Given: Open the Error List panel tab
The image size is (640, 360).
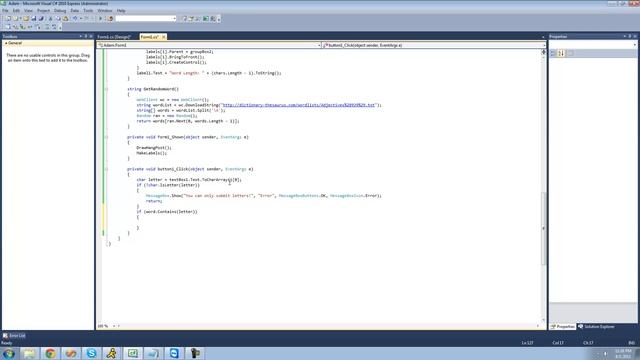Looking at the screenshot, I should 14,336.
